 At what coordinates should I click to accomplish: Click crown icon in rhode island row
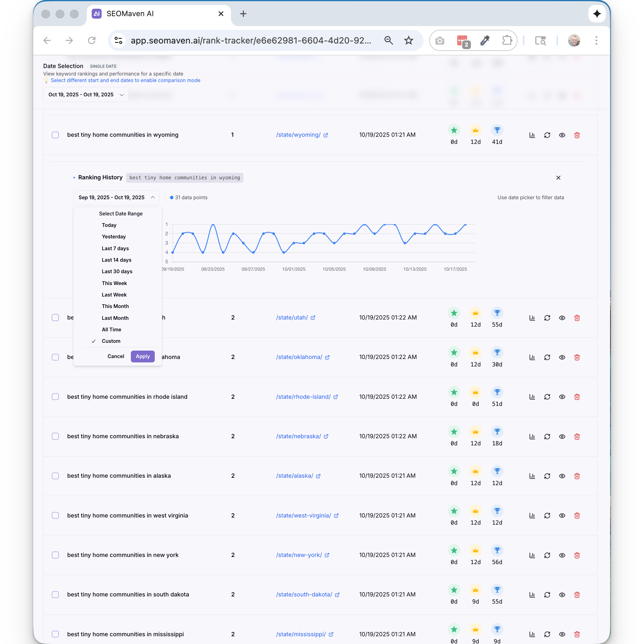click(475, 392)
